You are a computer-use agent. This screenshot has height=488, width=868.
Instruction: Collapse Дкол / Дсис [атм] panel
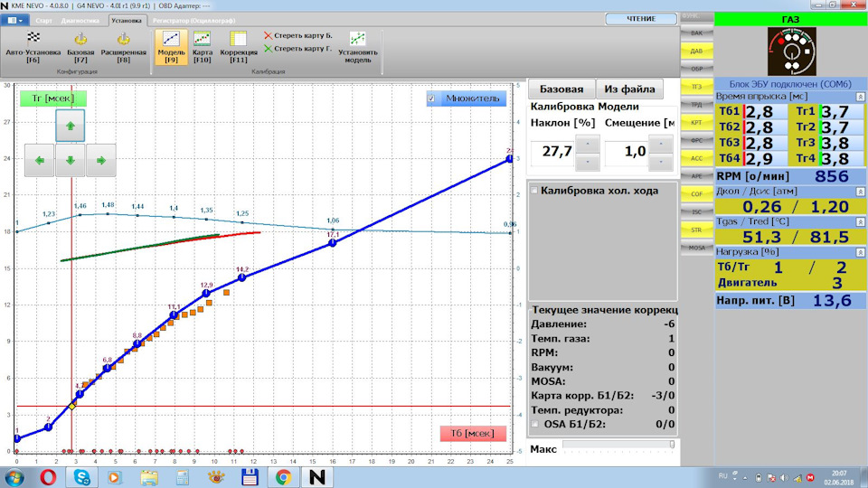pyautogui.click(x=860, y=192)
